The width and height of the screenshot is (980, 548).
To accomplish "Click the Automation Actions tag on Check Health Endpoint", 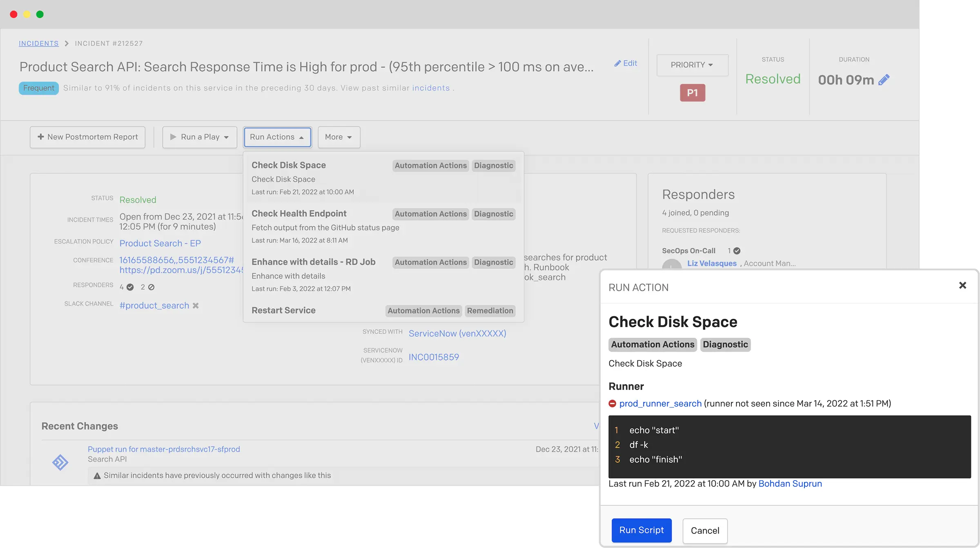I will pos(430,214).
